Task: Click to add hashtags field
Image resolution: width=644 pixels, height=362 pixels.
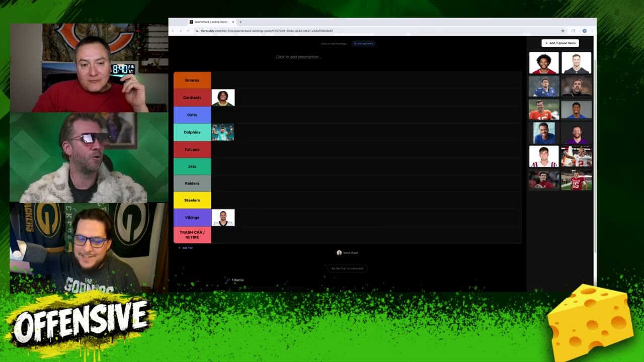Action: click(x=335, y=43)
